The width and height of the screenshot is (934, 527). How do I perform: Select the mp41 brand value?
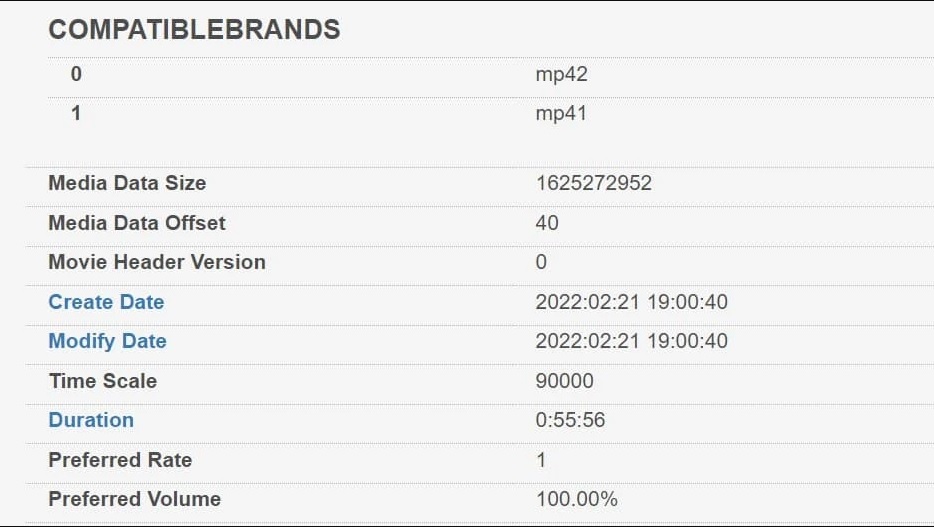pos(561,113)
